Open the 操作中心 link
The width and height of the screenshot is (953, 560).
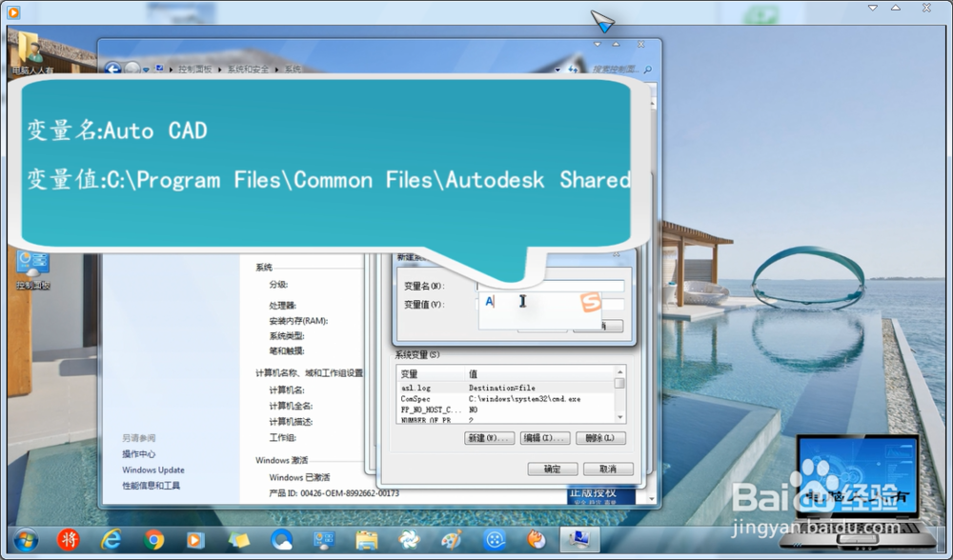138,453
